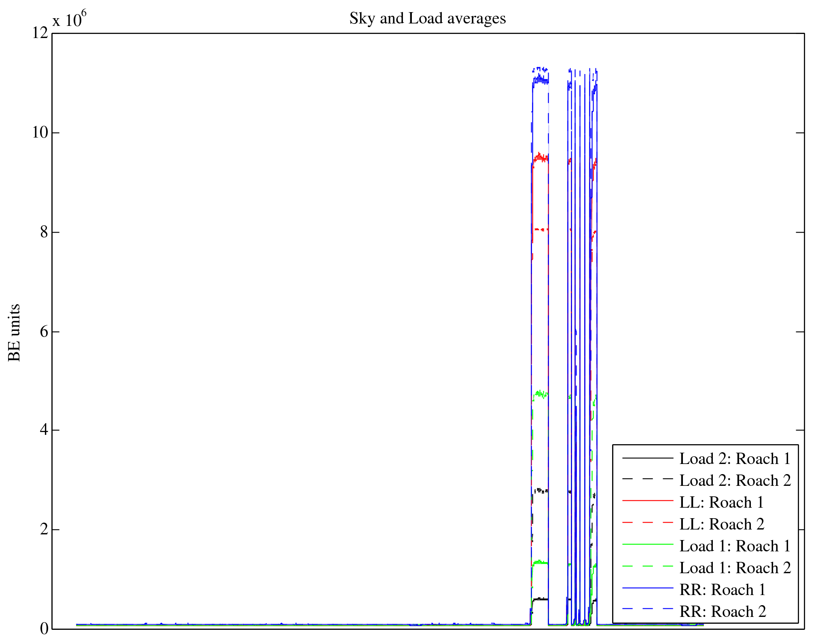
Task: Click the 'Load 1: Roach 1' legend entry
Action: [x=735, y=546]
